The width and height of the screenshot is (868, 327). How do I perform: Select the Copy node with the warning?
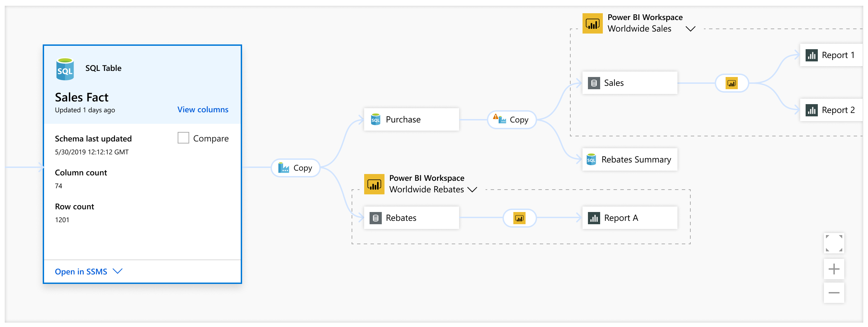pos(512,120)
